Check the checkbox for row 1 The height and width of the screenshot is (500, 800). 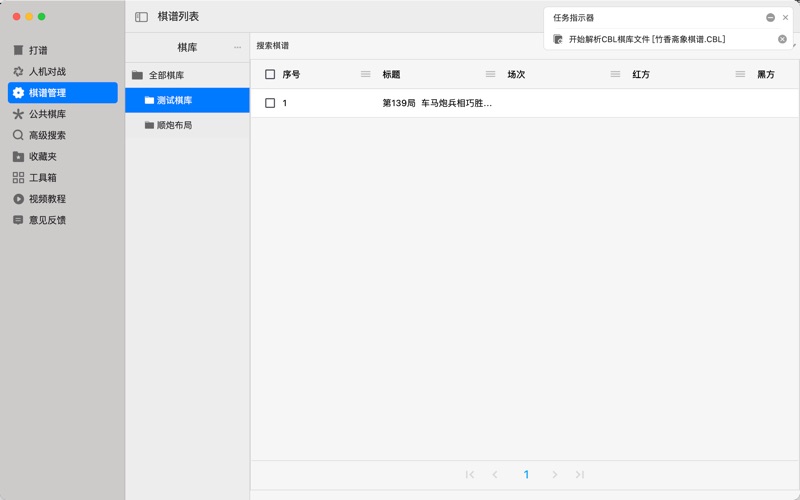(270, 103)
